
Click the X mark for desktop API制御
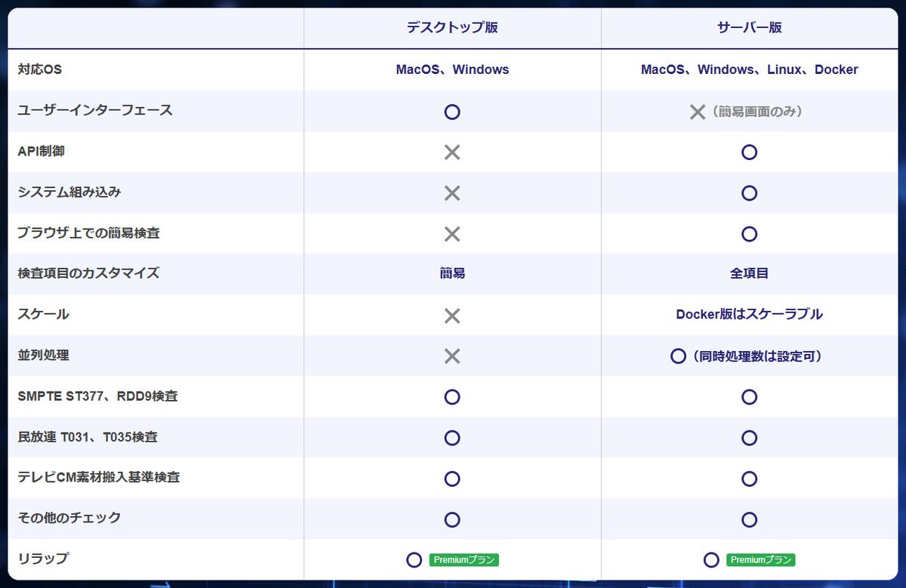pos(452,152)
